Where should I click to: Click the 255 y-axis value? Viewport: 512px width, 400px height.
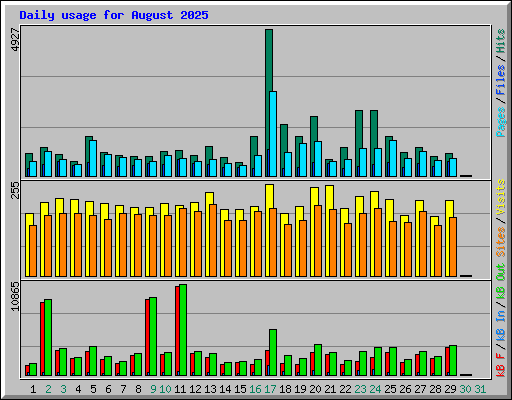click(x=15, y=190)
